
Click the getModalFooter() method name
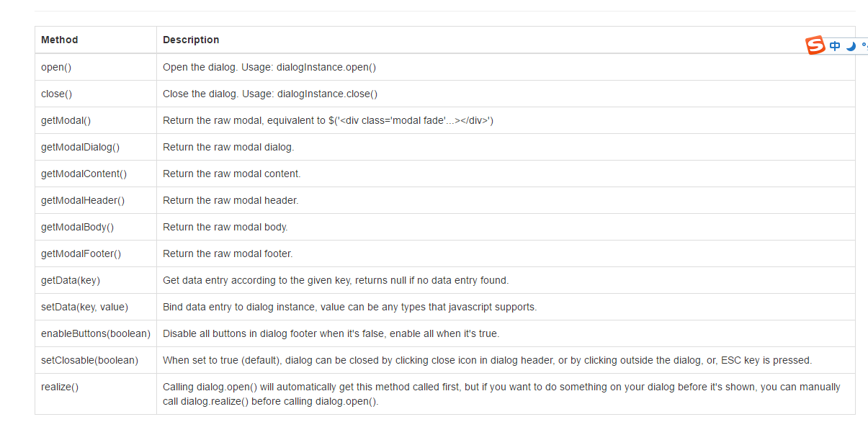81,253
